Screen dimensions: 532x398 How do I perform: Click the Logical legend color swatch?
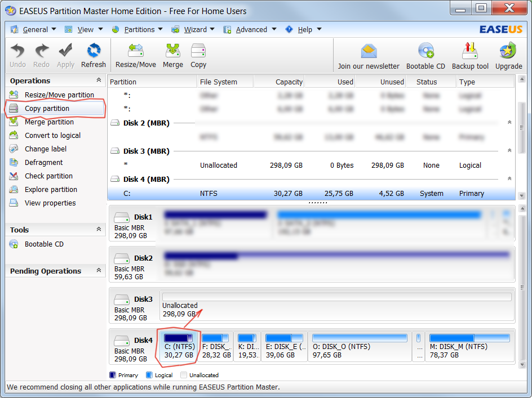[149, 375]
